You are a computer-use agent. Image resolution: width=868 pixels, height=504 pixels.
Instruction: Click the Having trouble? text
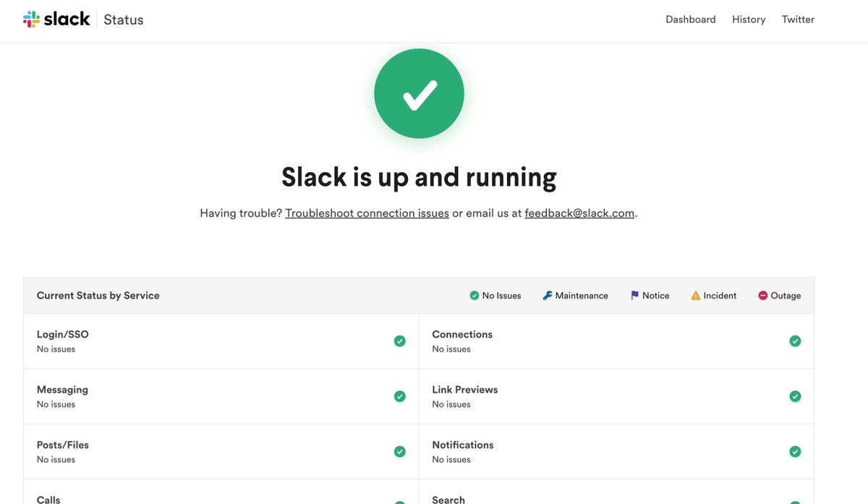point(241,213)
